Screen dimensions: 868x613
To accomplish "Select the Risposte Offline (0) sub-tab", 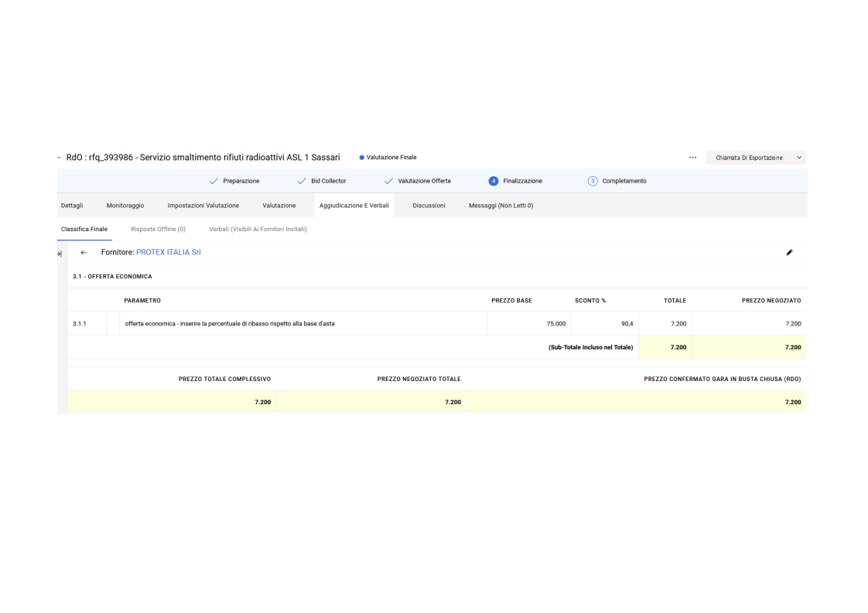I will [x=158, y=229].
